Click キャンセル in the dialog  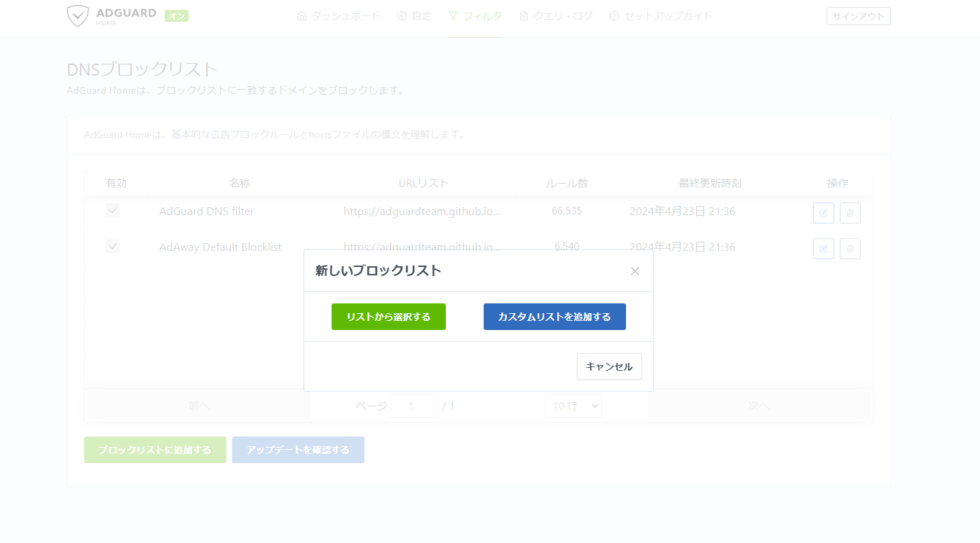tap(609, 366)
